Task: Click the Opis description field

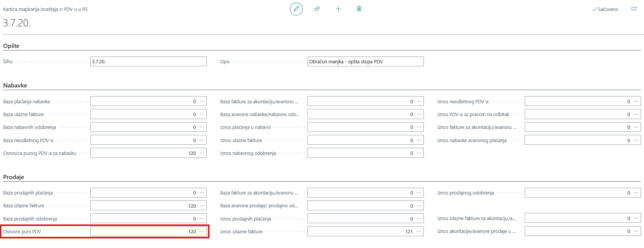Action: (365, 61)
